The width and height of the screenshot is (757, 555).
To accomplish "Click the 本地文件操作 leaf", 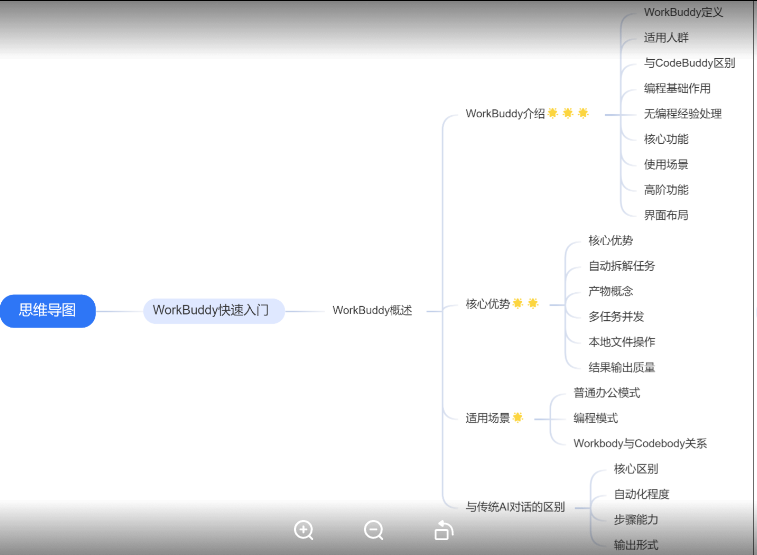I will tap(622, 342).
